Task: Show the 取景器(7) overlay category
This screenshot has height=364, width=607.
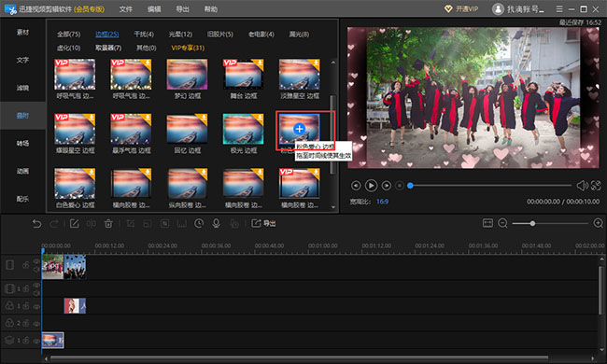Action: pyautogui.click(x=108, y=48)
